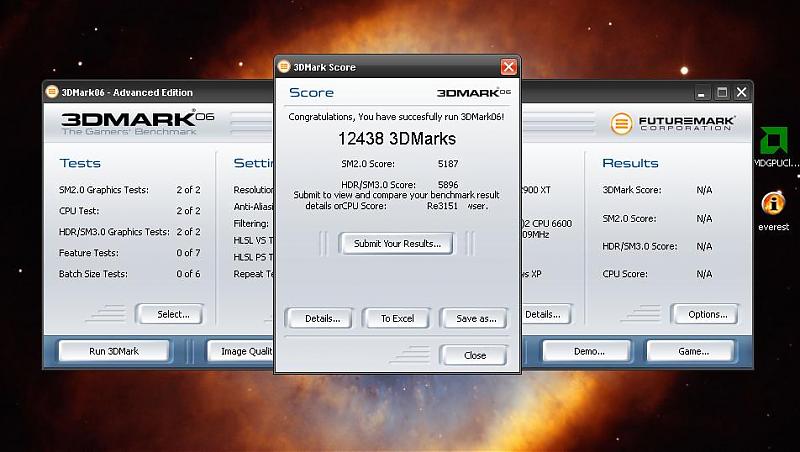Click the Results section heading
The width and height of the screenshot is (800, 452).
(630, 163)
